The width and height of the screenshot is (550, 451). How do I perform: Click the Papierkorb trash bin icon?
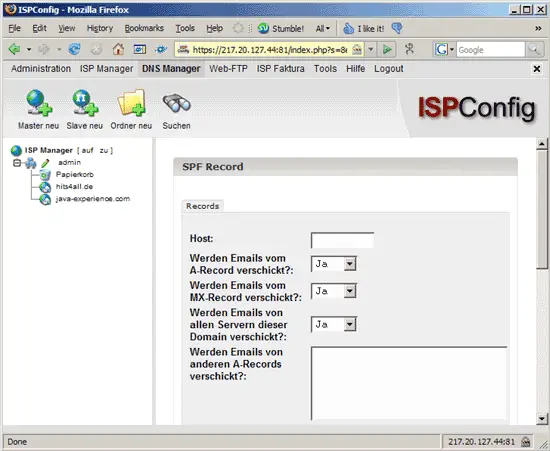point(45,175)
